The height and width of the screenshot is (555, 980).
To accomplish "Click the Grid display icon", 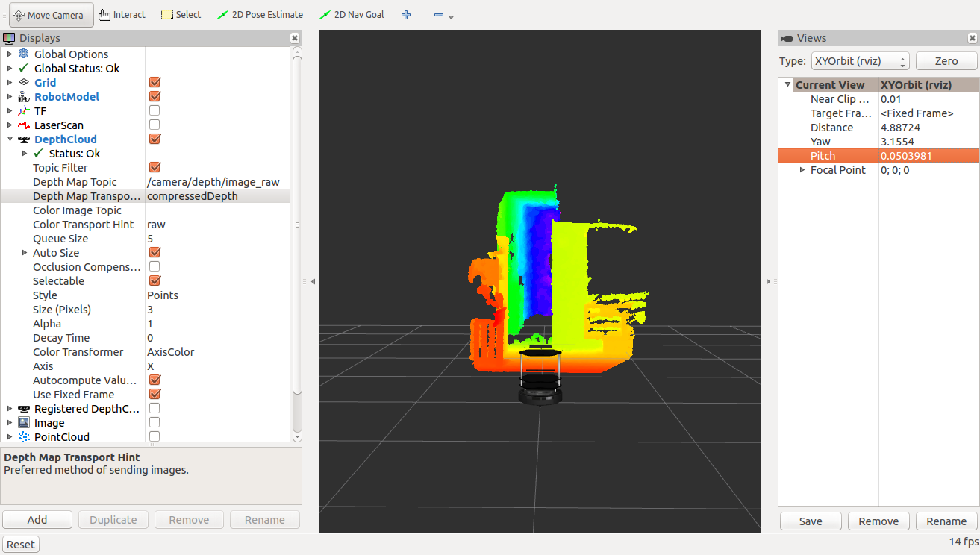I will 24,82.
